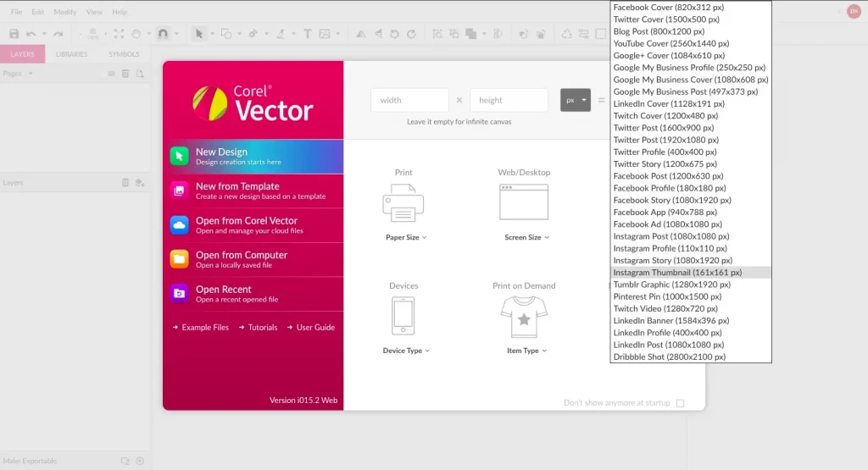
Task: Select the Pointer selection tool
Action: 198,34
